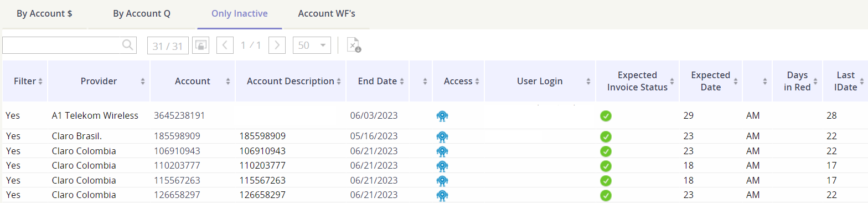Screen dimensions: 868x203
Task: Sort by Days in Red arrows
Action: (x=816, y=82)
